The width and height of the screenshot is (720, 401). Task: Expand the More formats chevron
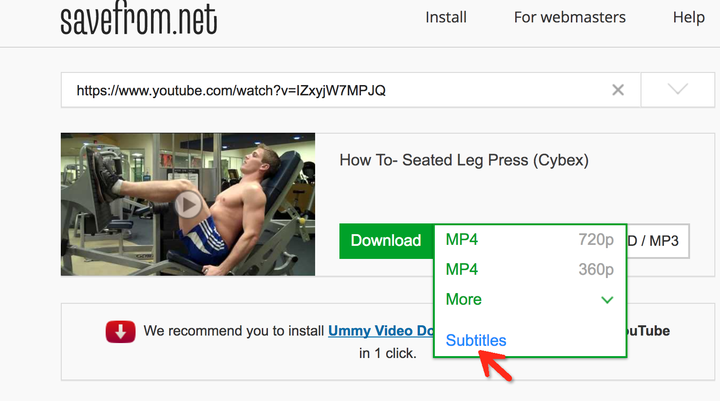point(607,300)
